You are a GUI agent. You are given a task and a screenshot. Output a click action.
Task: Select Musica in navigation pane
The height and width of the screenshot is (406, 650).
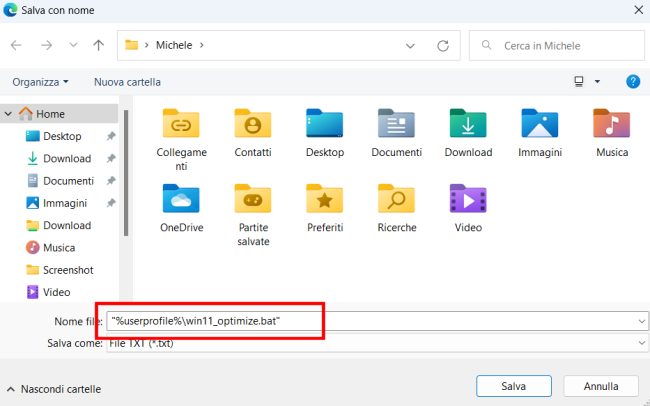click(59, 248)
